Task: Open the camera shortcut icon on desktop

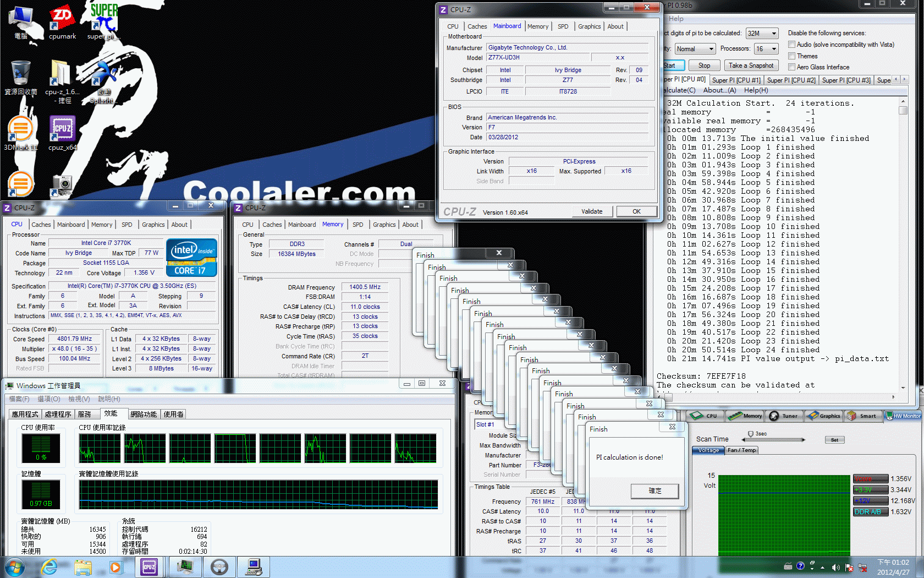Action: pyautogui.click(x=62, y=186)
